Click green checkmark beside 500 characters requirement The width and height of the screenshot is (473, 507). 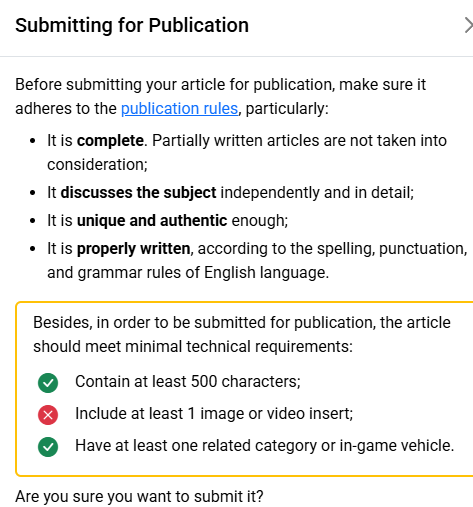pos(48,383)
